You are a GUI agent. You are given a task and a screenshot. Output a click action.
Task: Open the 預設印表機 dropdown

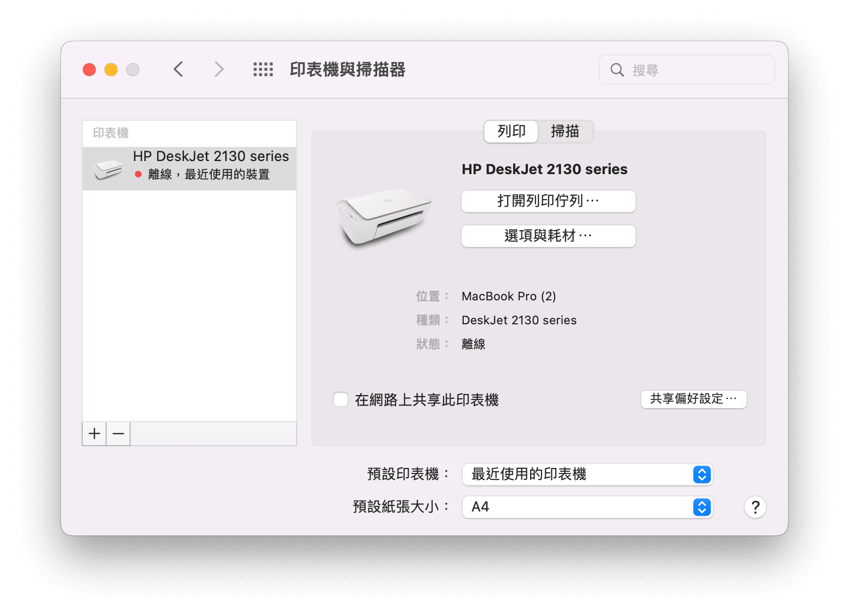[587, 475]
